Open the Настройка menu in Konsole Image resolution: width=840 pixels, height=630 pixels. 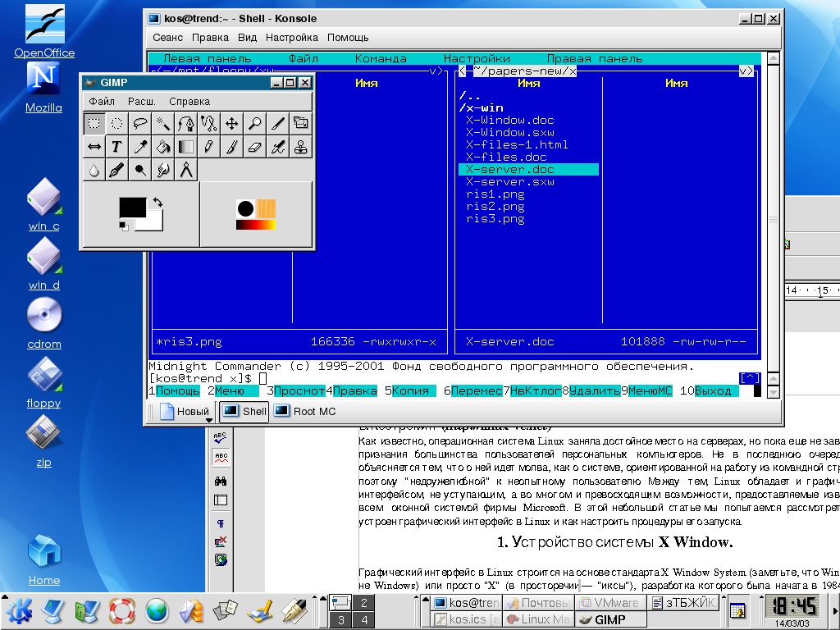click(x=291, y=38)
